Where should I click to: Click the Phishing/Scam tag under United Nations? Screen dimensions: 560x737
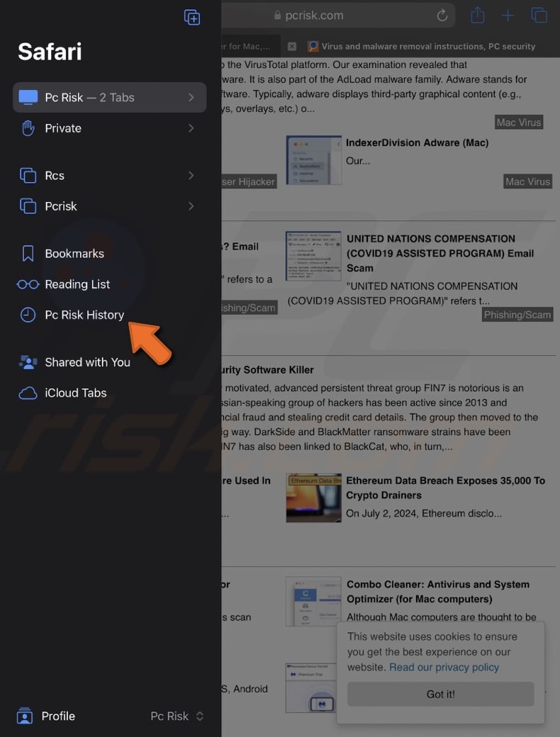point(517,315)
